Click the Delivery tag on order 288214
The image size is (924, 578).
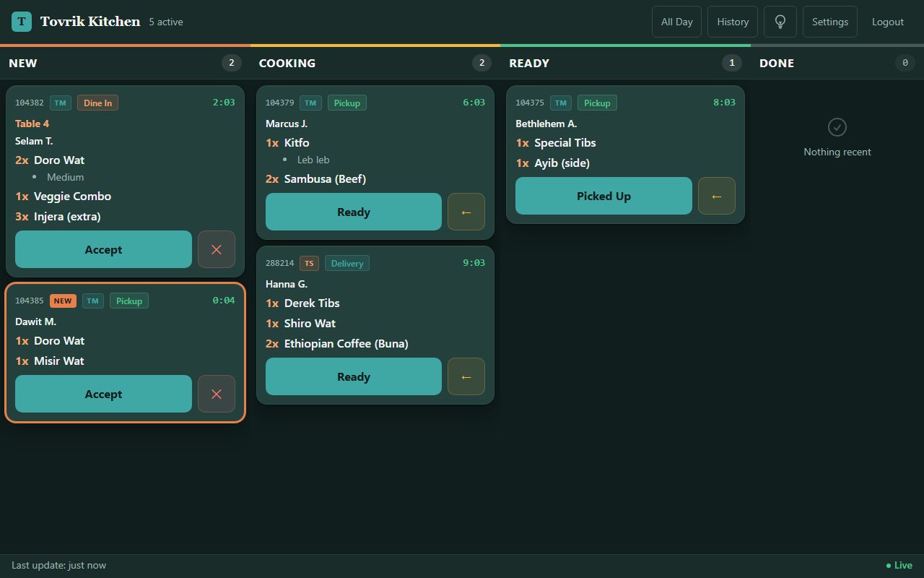347,263
